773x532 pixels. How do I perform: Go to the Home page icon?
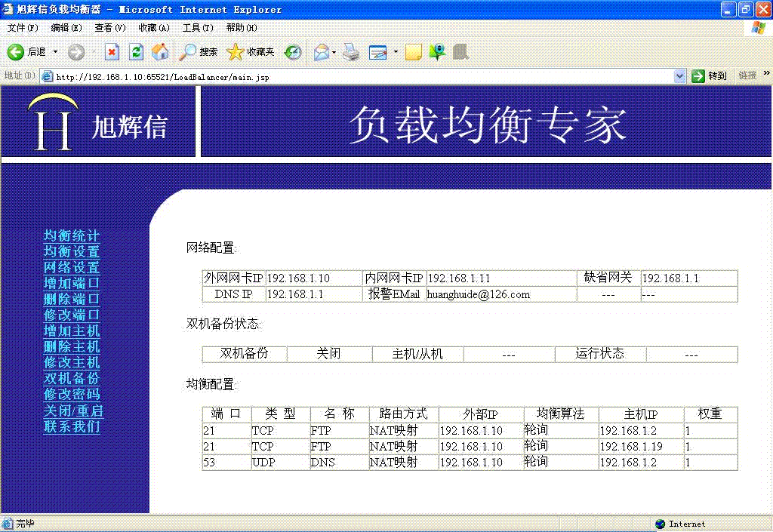pos(160,52)
